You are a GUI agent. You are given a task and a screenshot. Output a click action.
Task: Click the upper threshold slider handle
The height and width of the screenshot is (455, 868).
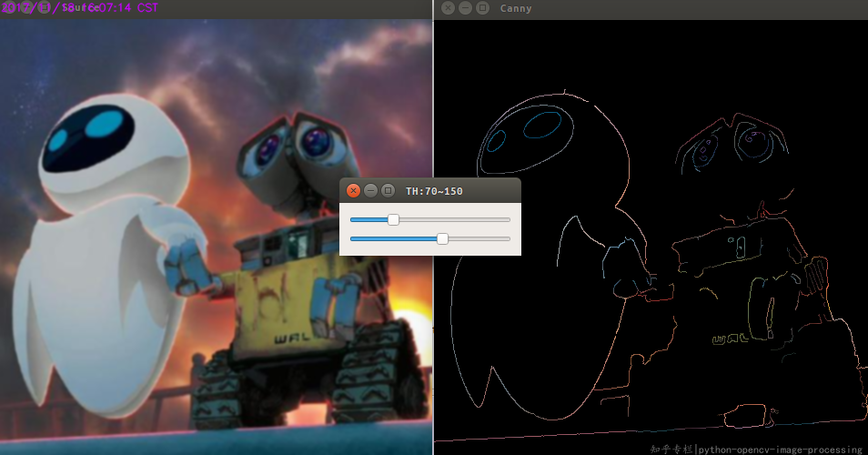point(442,239)
